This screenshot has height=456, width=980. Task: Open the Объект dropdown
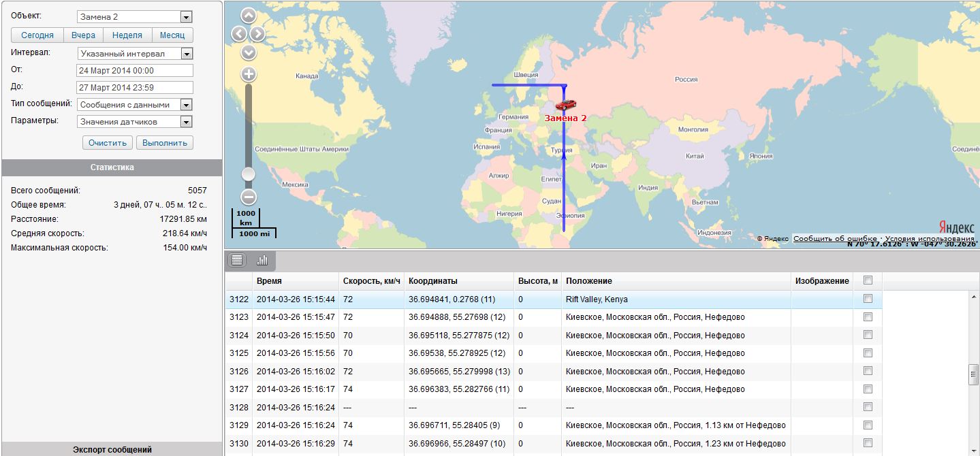[x=186, y=17]
